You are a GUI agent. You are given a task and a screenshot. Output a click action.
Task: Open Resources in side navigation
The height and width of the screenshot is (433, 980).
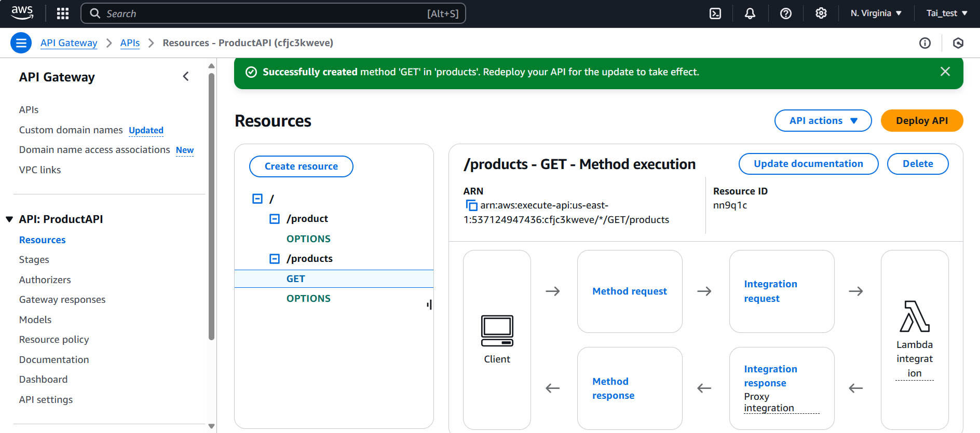pos(43,240)
